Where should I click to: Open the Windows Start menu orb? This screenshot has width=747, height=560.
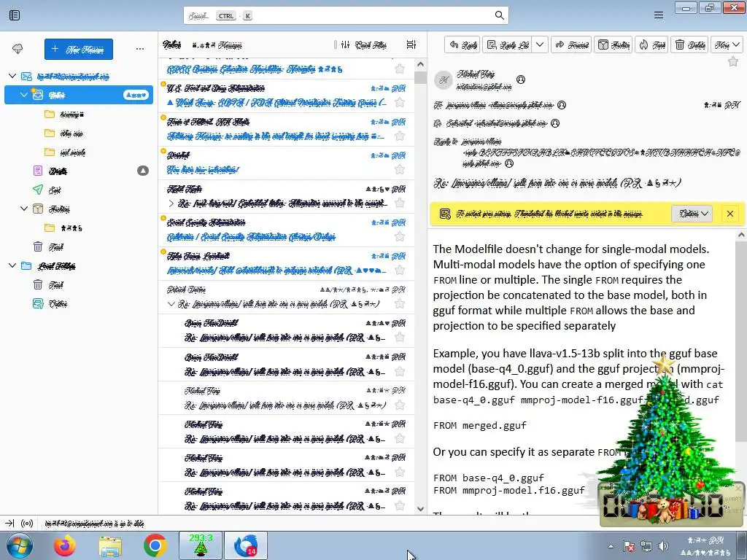pos(20,545)
